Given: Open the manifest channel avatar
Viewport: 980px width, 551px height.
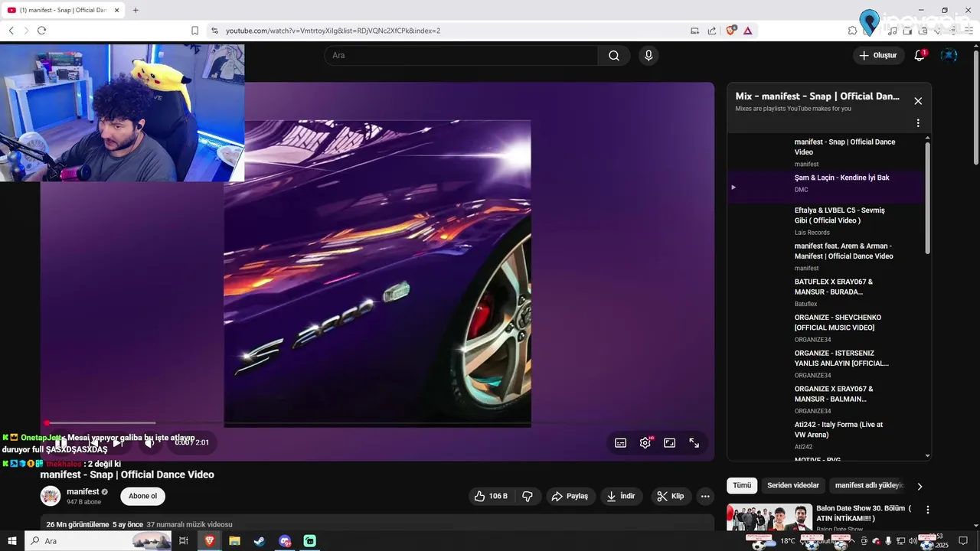Looking at the screenshot, I should coord(51,496).
